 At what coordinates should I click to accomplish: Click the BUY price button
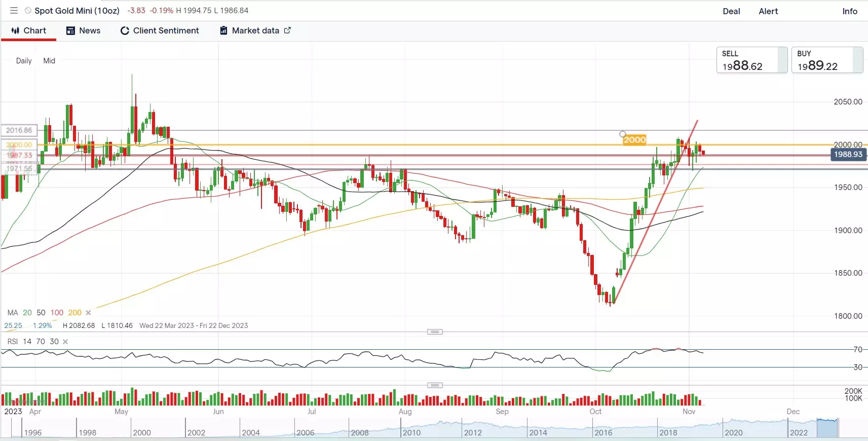tap(826, 60)
